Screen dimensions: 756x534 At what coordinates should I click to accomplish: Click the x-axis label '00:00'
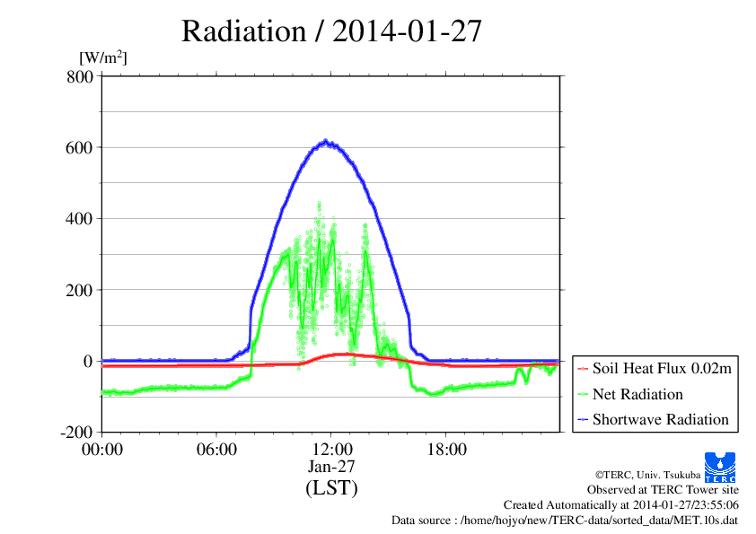tap(102, 450)
